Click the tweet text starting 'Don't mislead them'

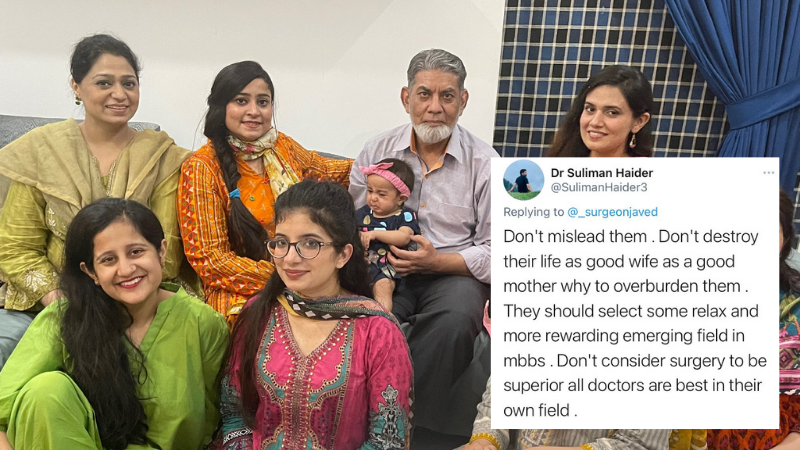635,323
